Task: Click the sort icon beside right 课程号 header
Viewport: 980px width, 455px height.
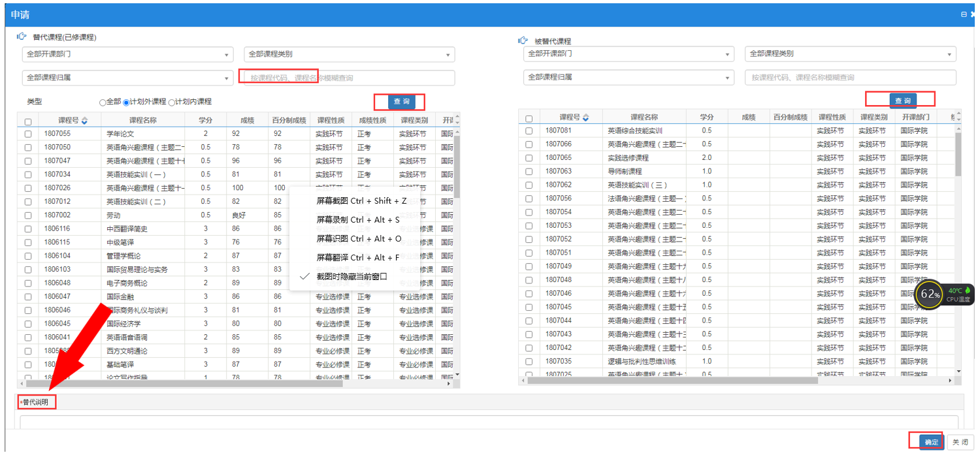Action: 585,118
